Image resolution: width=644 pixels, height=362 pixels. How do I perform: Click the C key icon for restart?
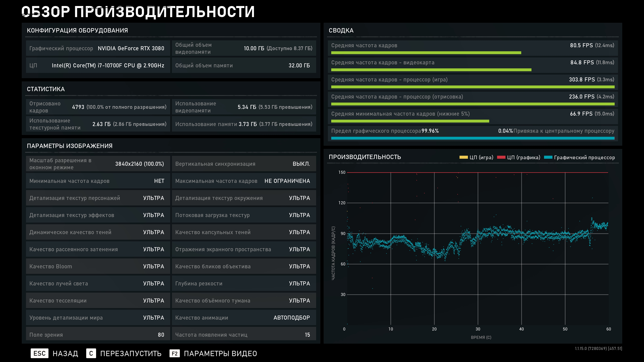(x=91, y=353)
